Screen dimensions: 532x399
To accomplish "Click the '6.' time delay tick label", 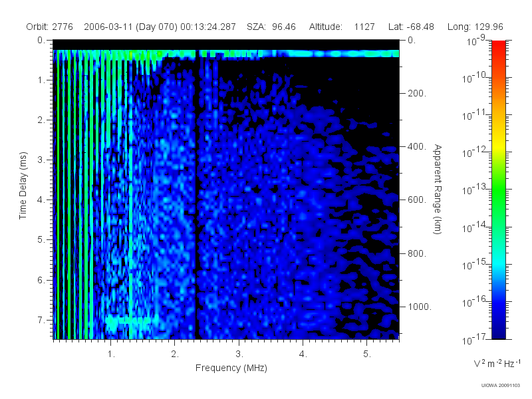I will (41, 280).
